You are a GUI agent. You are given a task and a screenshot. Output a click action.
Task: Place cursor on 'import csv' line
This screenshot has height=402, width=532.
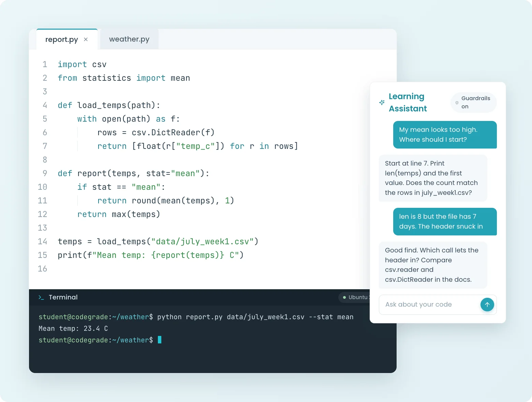tap(82, 64)
